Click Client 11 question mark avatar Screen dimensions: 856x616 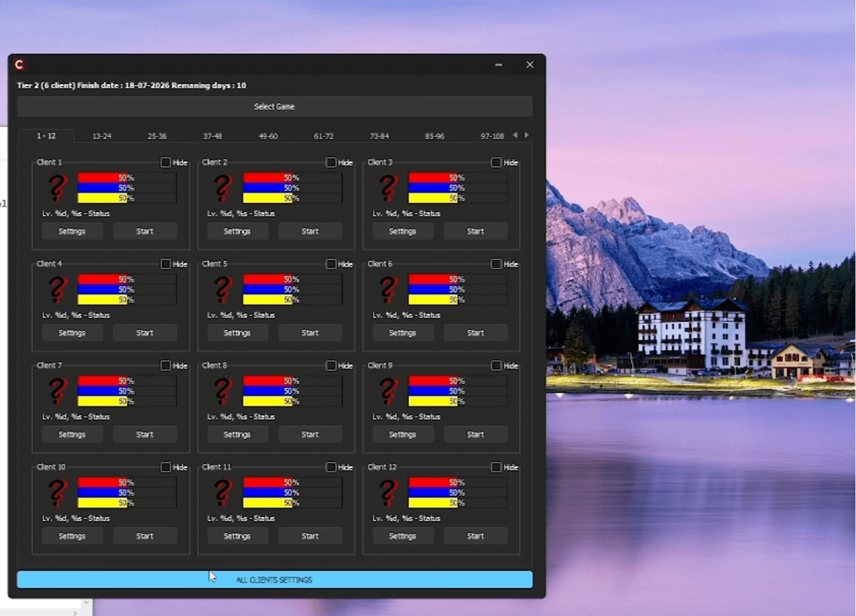pyautogui.click(x=222, y=493)
